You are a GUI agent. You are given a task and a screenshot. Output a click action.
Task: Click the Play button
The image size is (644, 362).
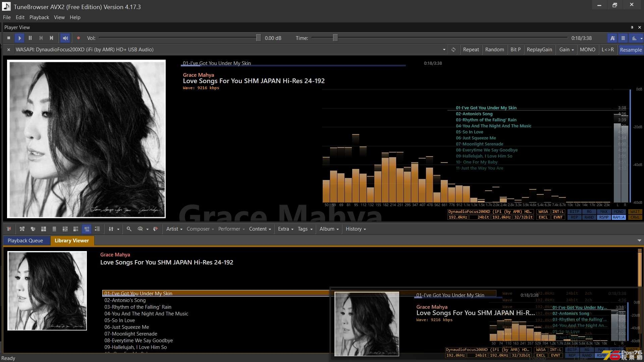tap(20, 38)
